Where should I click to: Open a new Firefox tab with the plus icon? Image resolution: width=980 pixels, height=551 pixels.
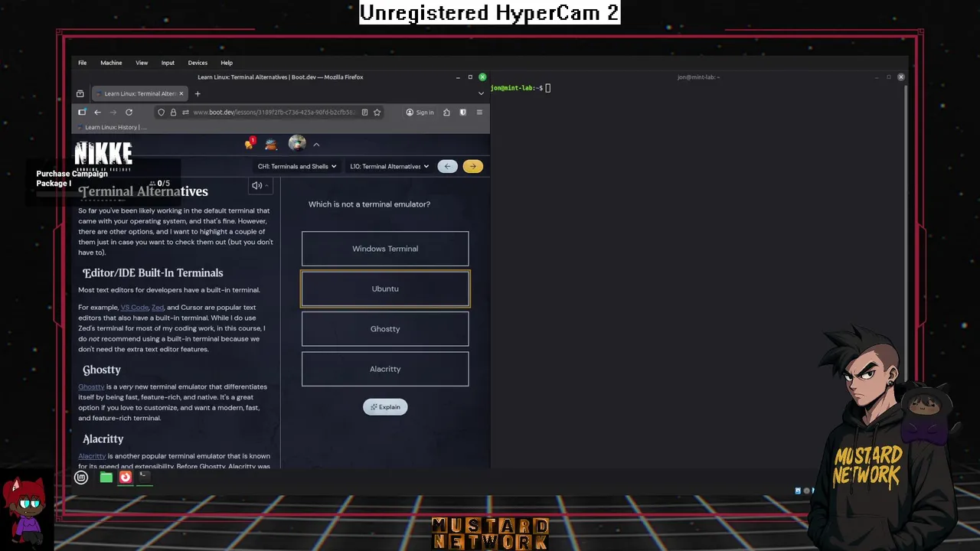pos(198,93)
